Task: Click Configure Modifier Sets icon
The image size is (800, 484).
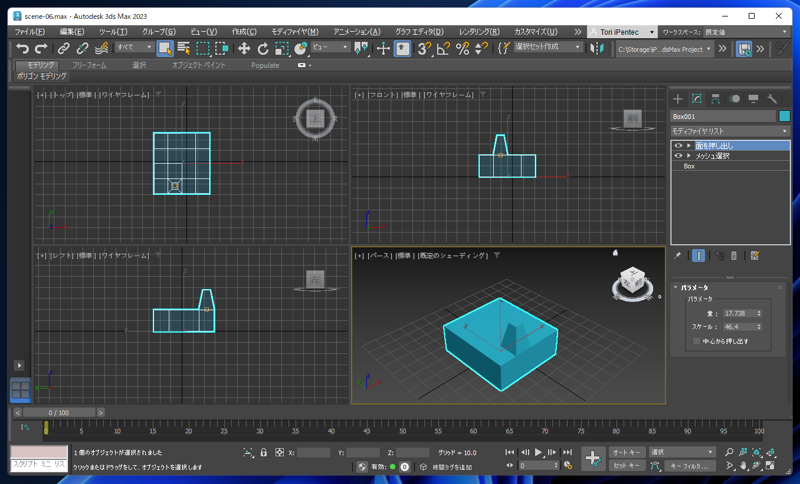Action: 755,256
